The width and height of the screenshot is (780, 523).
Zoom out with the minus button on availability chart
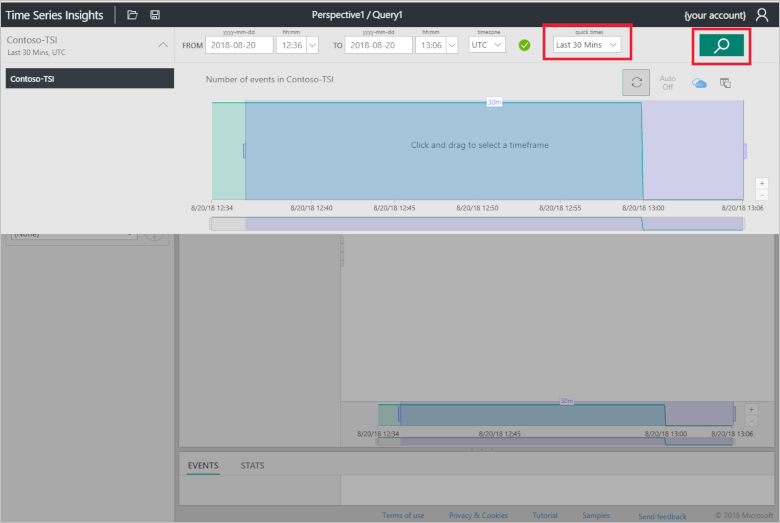coord(762,195)
